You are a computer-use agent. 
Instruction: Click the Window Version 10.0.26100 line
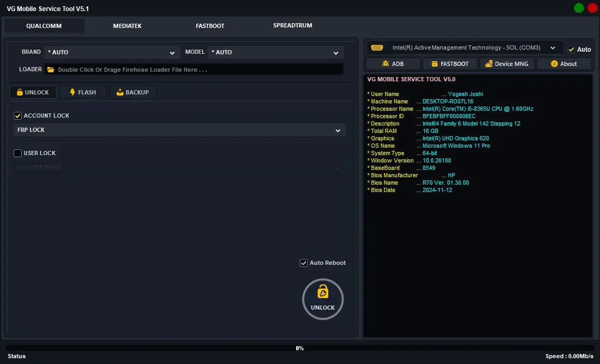click(x=409, y=160)
